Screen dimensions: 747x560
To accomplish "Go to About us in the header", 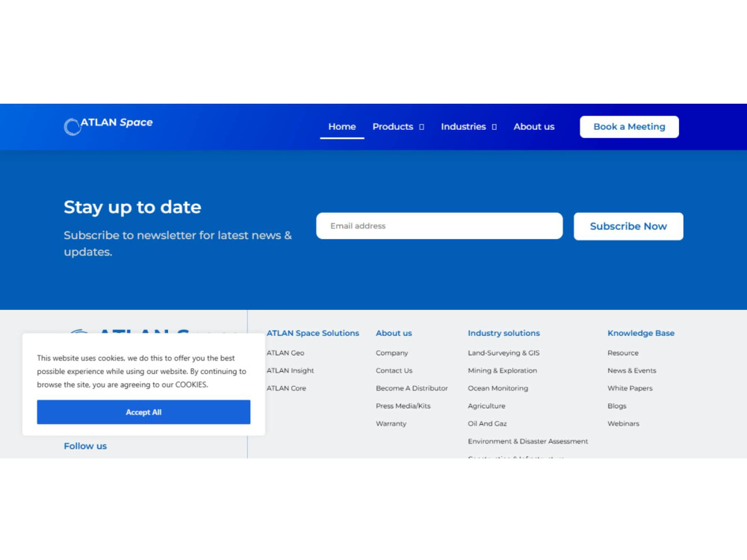I will pyautogui.click(x=534, y=127).
